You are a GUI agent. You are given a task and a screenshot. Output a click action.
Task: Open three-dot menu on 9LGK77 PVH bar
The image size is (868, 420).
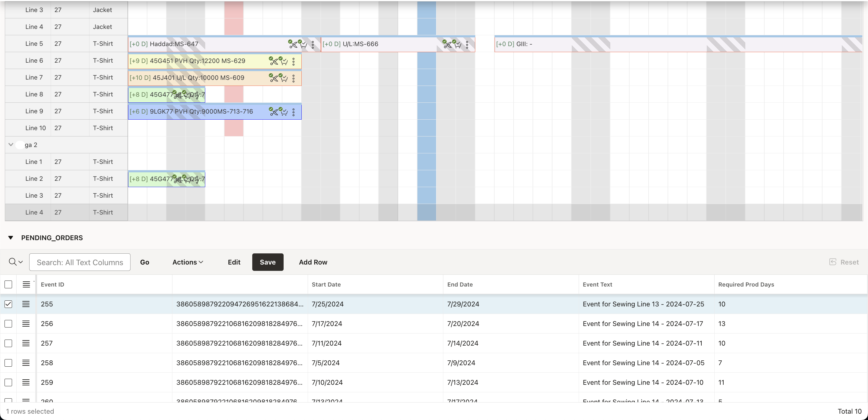(x=294, y=112)
